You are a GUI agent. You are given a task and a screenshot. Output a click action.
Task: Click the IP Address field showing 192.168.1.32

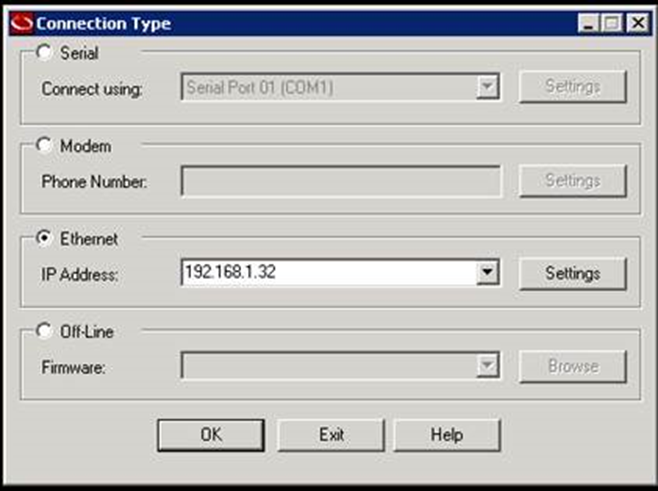[x=328, y=272]
